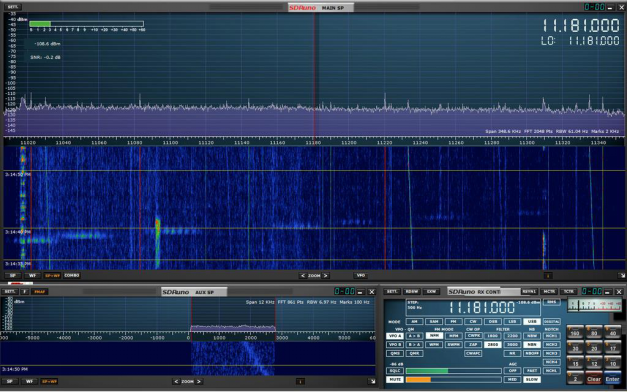Toggle the NR noise reduction button

512,354
